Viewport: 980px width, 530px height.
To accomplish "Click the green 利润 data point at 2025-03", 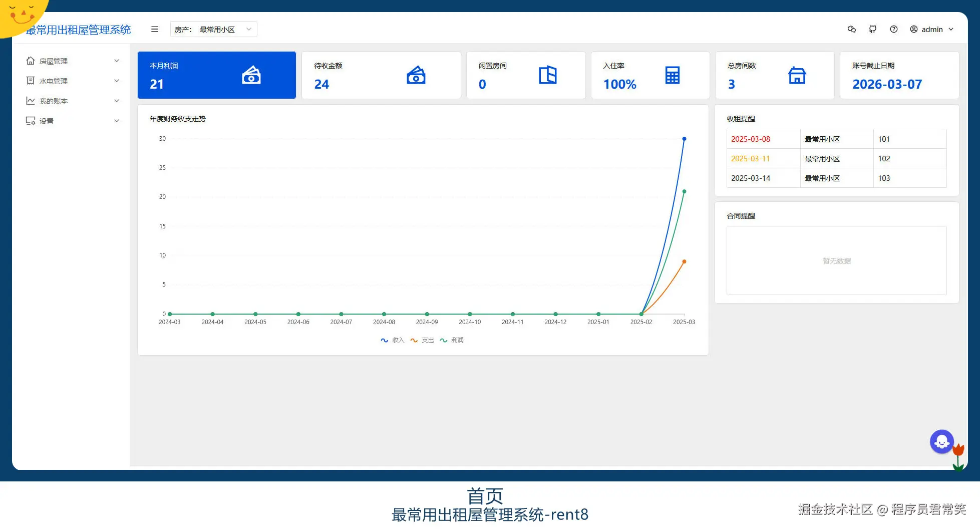I will tap(684, 191).
